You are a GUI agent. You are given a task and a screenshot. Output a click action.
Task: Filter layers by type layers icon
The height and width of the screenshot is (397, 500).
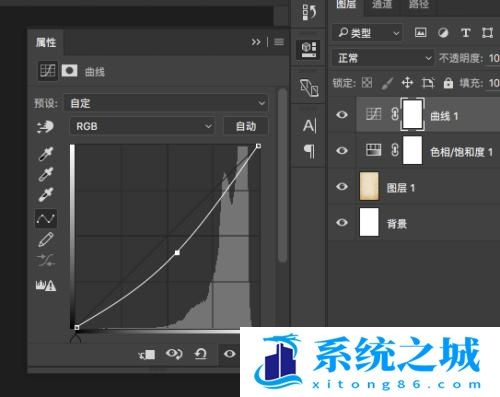click(x=465, y=33)
